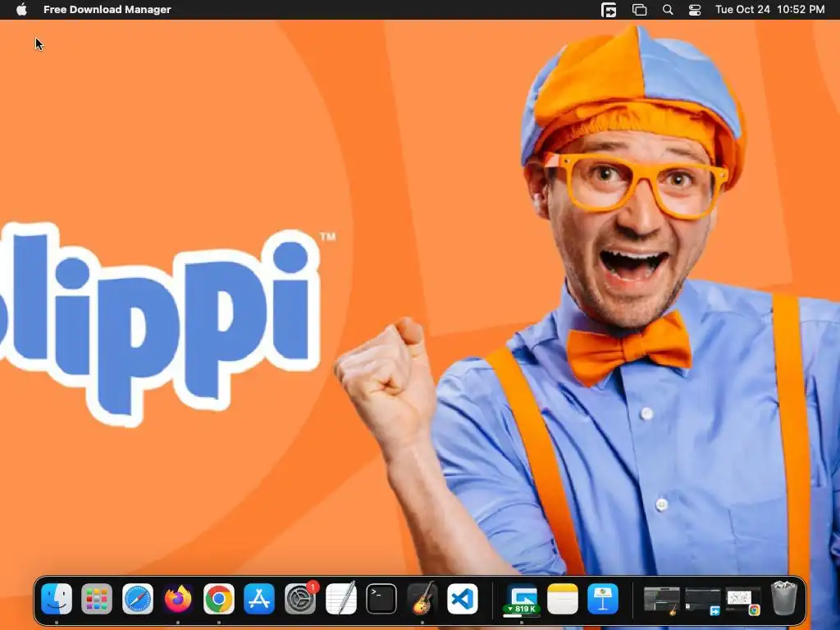Open Terminal from the Dock
840x630 pixels.
(x=381, y=598)
